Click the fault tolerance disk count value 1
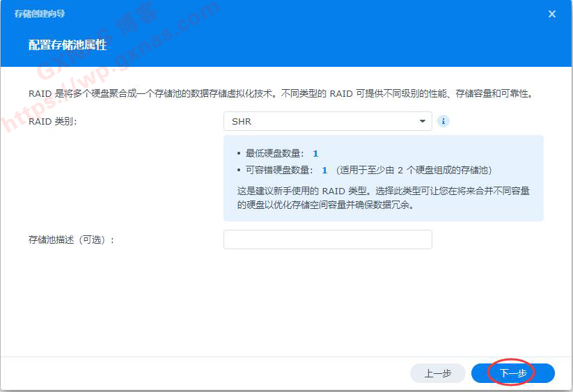 (324, 170)
